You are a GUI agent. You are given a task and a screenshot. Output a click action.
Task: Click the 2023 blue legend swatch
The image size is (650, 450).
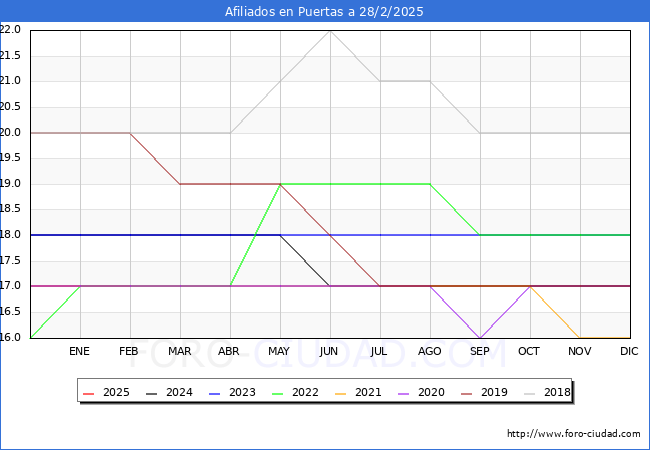(x=215, y=393)
